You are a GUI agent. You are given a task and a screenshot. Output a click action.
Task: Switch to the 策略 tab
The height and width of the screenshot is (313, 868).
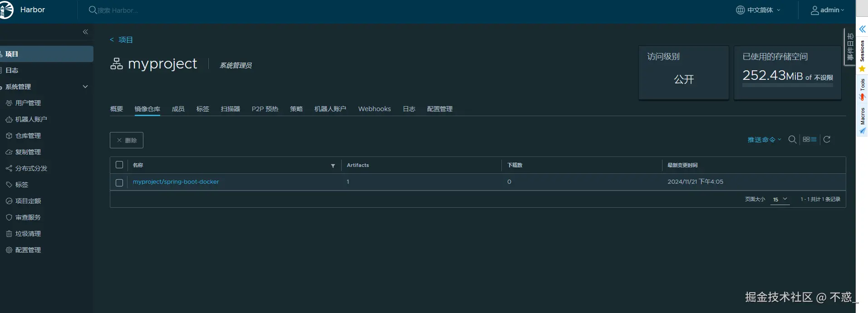(x=296, y=109)
